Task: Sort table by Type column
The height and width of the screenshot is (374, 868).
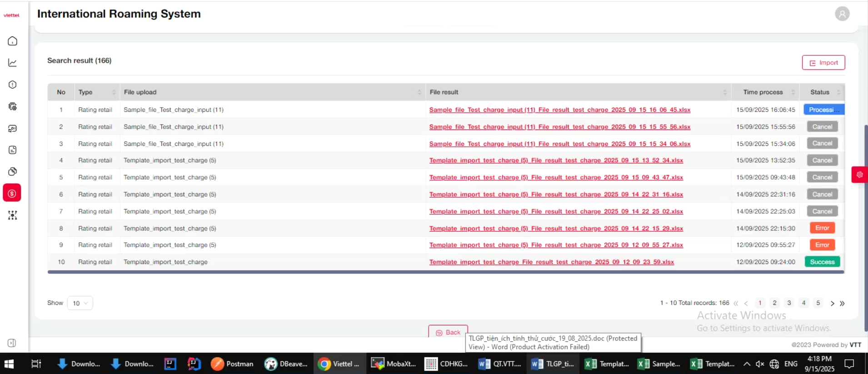Action: (114, 92)
